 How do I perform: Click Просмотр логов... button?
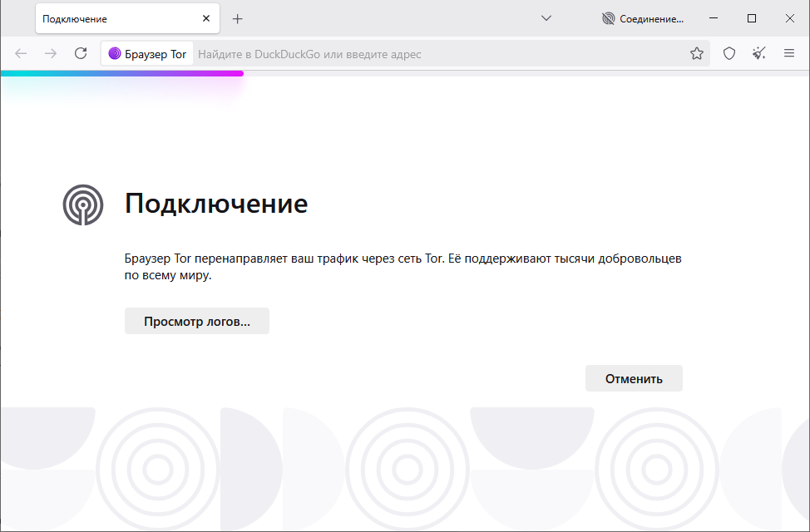tap(197, 321)
